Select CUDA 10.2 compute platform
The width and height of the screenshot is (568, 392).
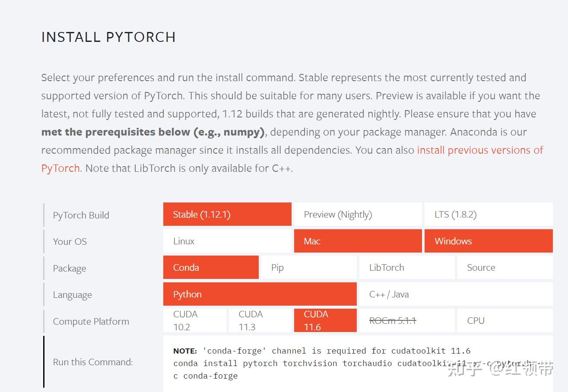coord(195,320)
